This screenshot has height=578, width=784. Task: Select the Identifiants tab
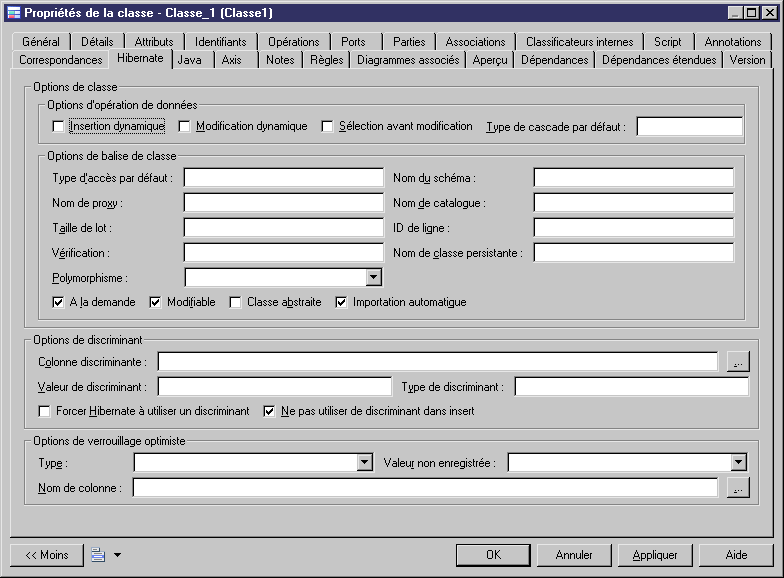click(220, 42)
